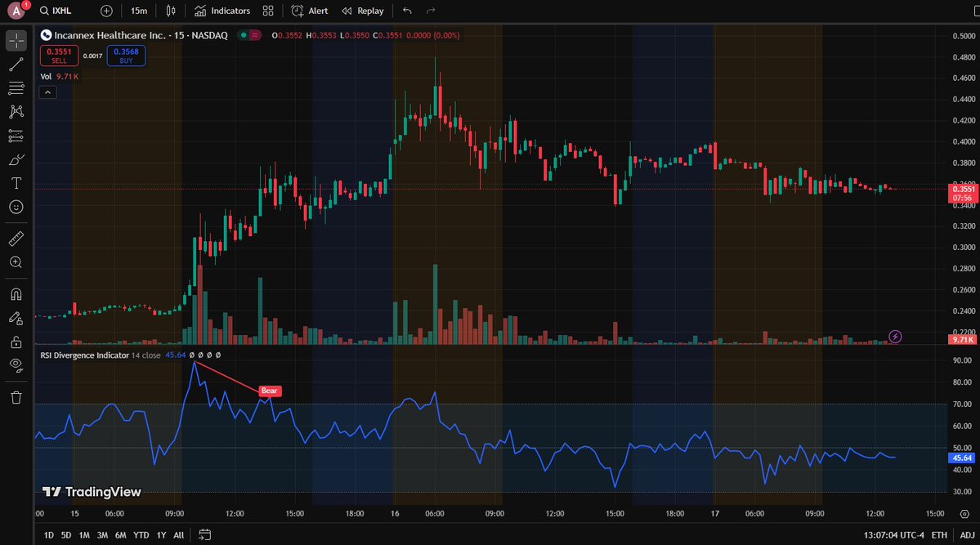Select the ruler measure tool
980x545 pixels.
pos(16,238)
